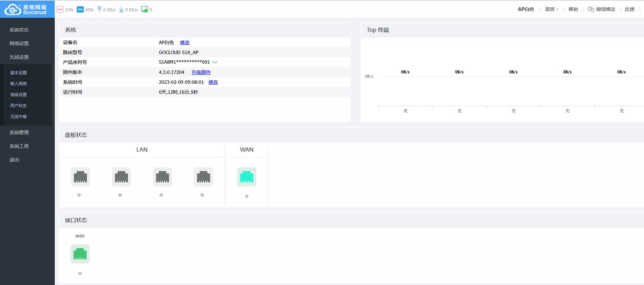
Task: Click the first LAN port icon
Action: tap(80, 177)
